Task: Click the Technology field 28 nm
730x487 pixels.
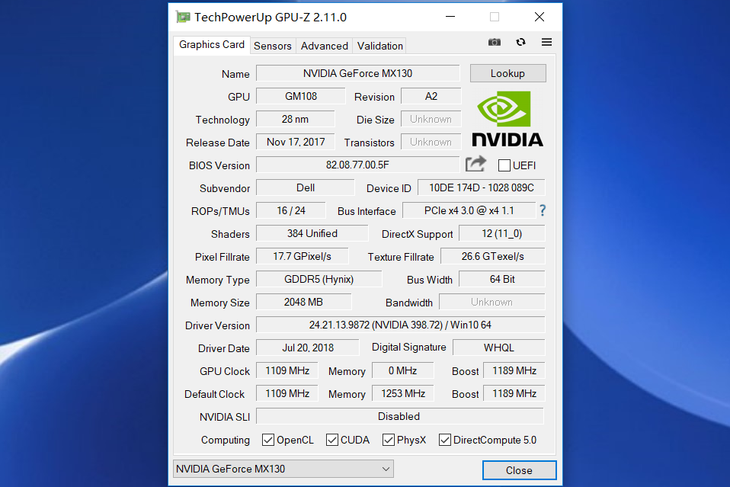Action: tap(295, 119)
